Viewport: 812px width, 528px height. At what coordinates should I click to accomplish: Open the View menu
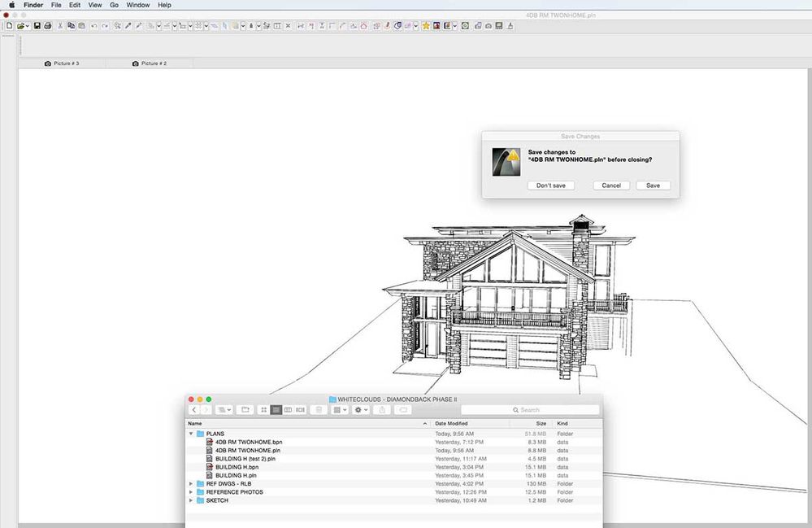click(95, 5)
